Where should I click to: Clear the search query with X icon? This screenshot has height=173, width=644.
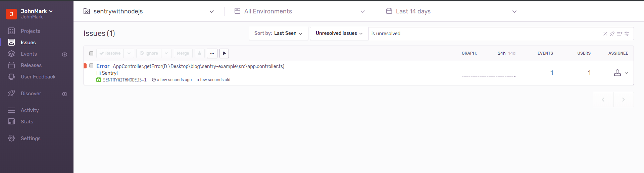tap(605, 34)
